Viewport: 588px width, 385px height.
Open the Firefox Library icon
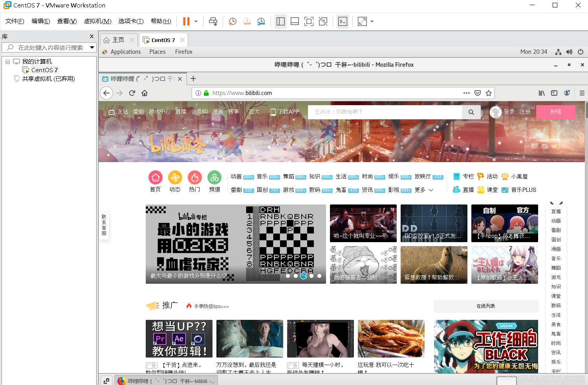click(542, 93)
